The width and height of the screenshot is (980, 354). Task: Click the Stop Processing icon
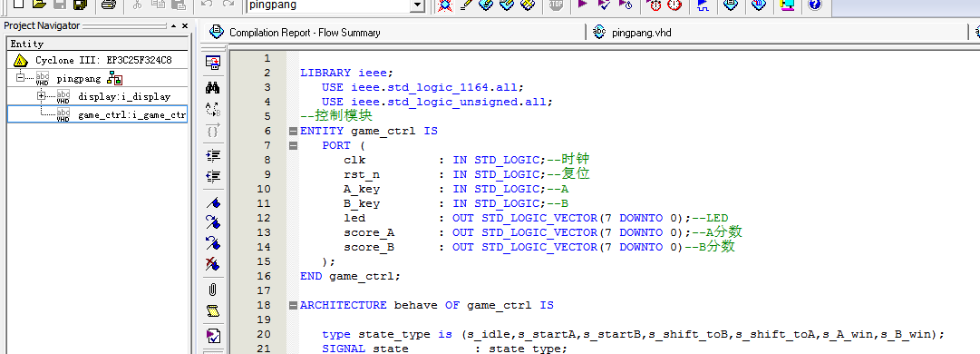pyautogui.click(x=556, y=5)
